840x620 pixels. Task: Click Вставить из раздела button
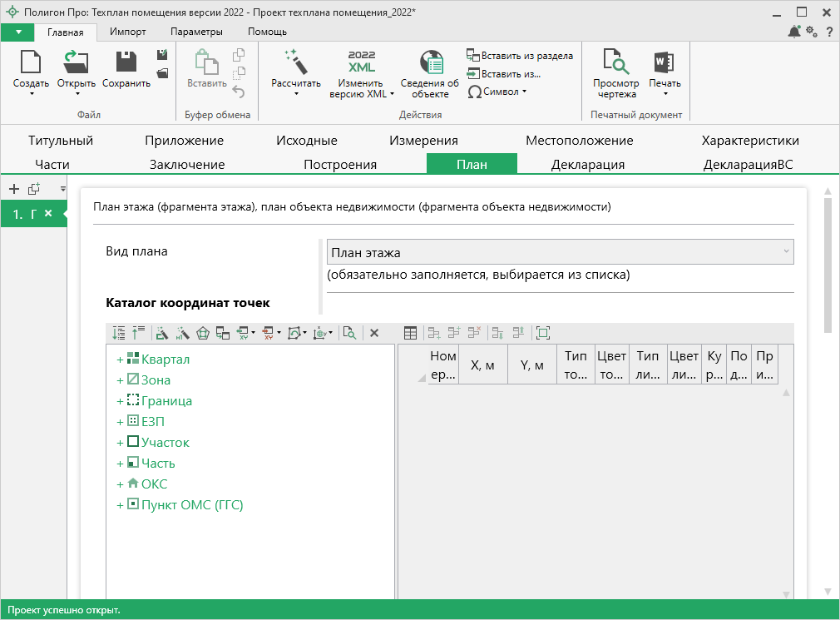tap(520, 56)
